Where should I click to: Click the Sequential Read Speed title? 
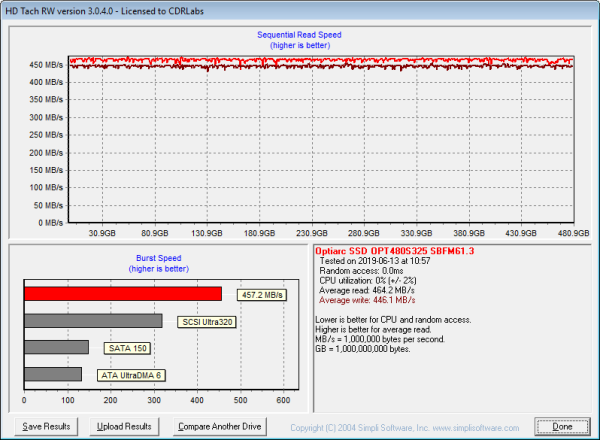pyautogui.click(x=299, y=35)
